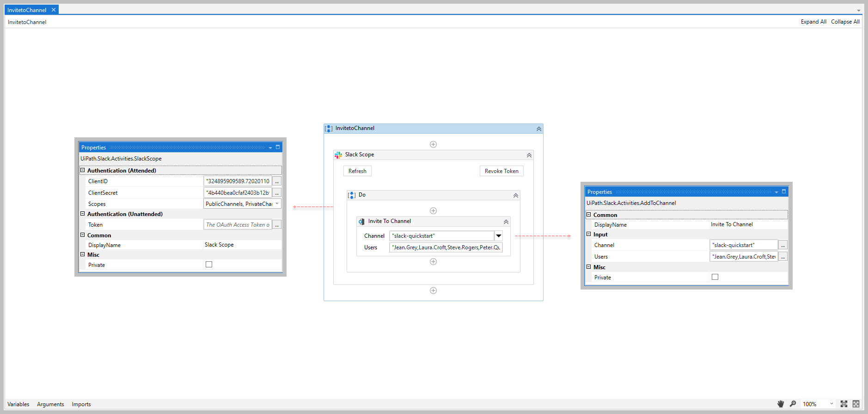The width and height of the screenshot is (868, 414).
Task: Open AddToChannel Properties panel options dropdown
Action: [776, 192]
